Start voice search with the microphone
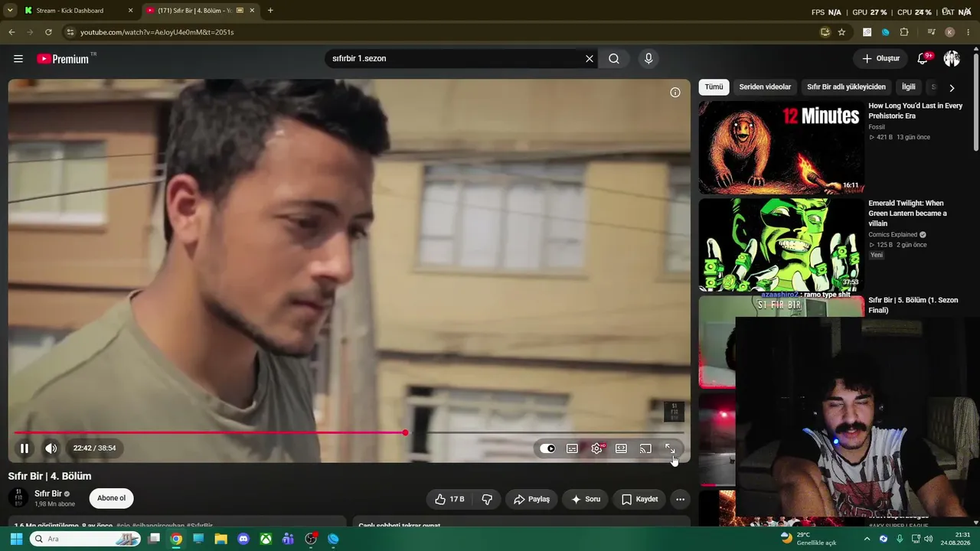 (x=648, y=59)
